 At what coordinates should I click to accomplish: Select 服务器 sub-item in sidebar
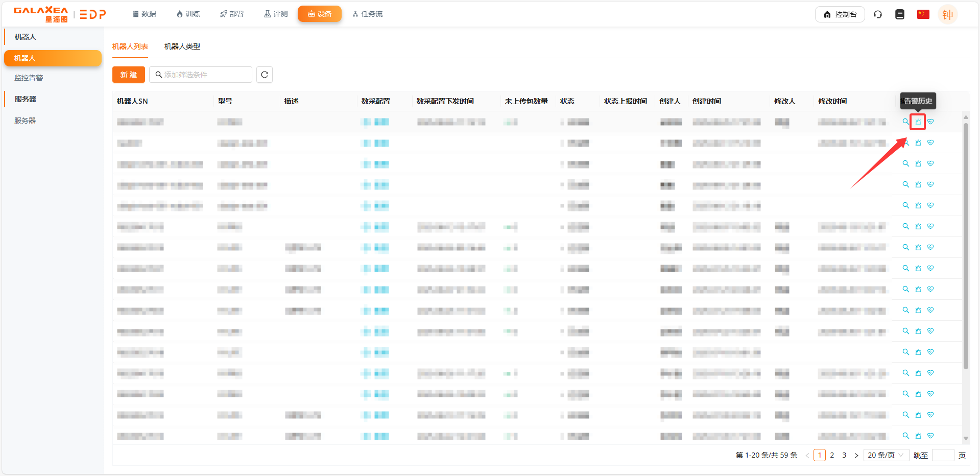click(x=25, y=121)
